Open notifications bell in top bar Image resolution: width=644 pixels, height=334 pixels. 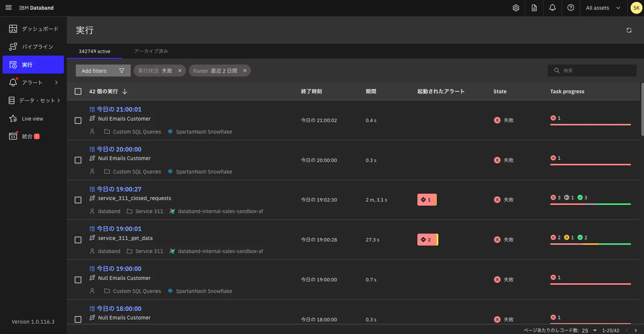pyautogui.click(x=553, y=8)
